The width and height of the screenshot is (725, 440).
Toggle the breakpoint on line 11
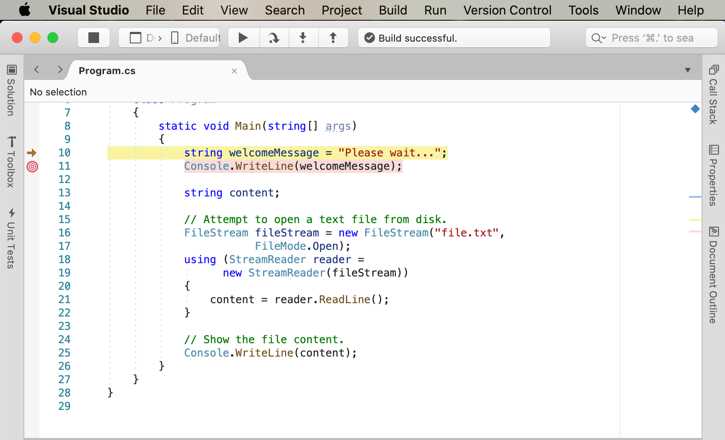click(32, 166)
